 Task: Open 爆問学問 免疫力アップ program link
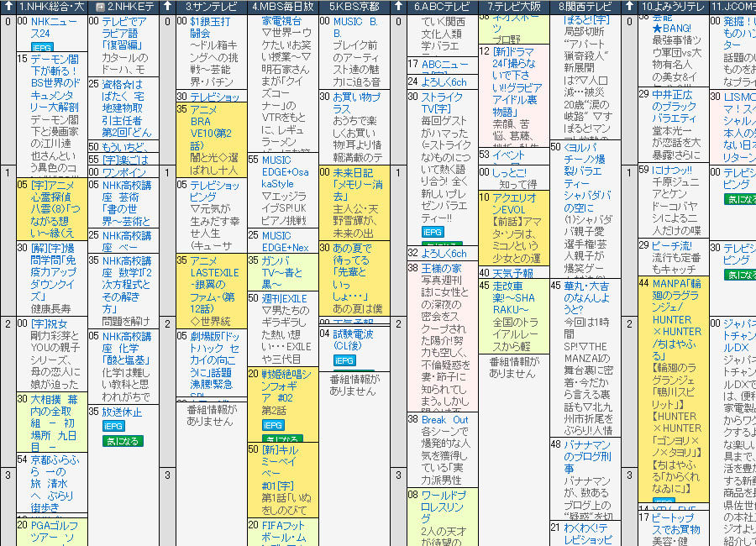pos(54,272)
